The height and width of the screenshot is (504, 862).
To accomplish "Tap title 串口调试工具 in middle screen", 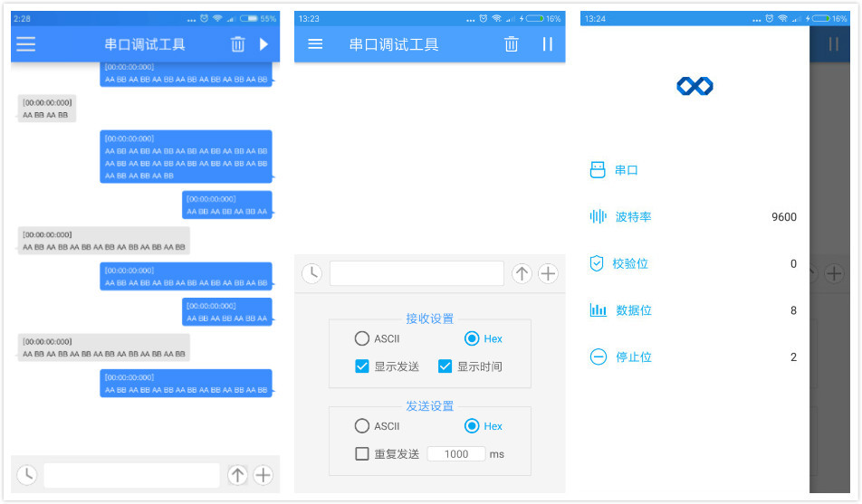I will [x=394, y=44].
